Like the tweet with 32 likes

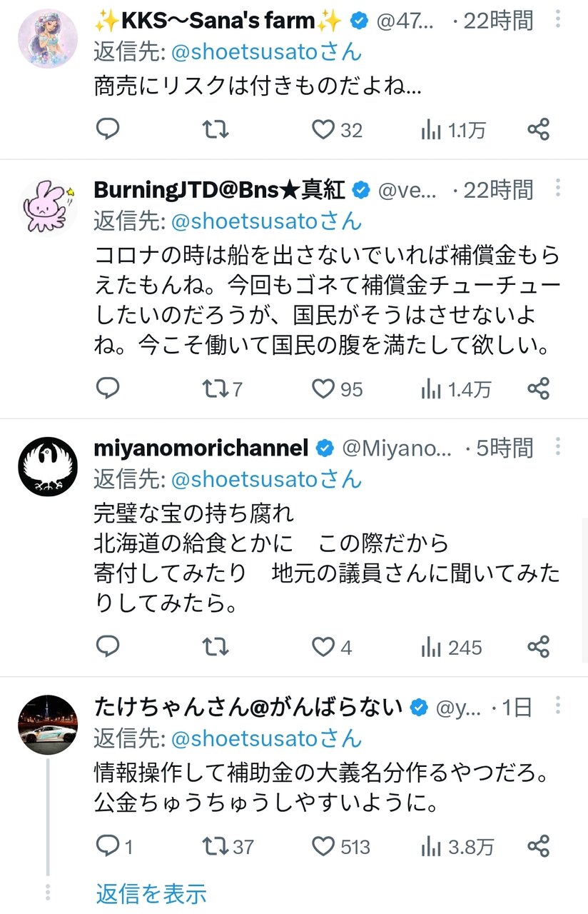324,129
